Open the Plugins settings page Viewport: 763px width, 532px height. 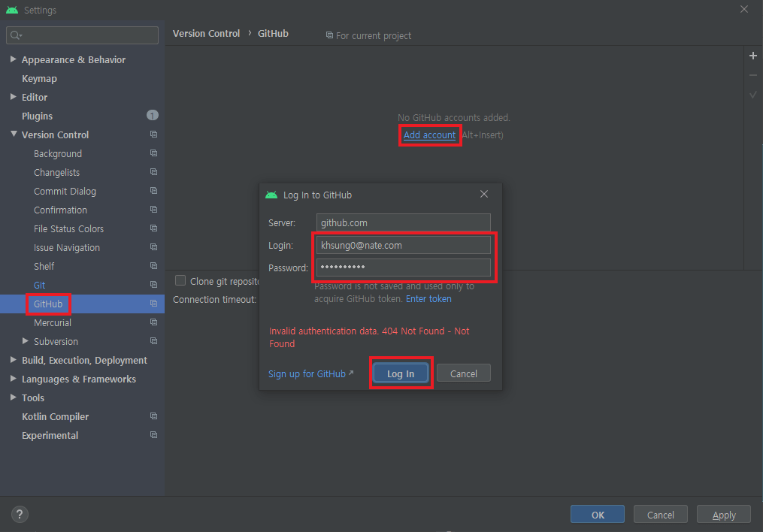click(x=37, y=116)
